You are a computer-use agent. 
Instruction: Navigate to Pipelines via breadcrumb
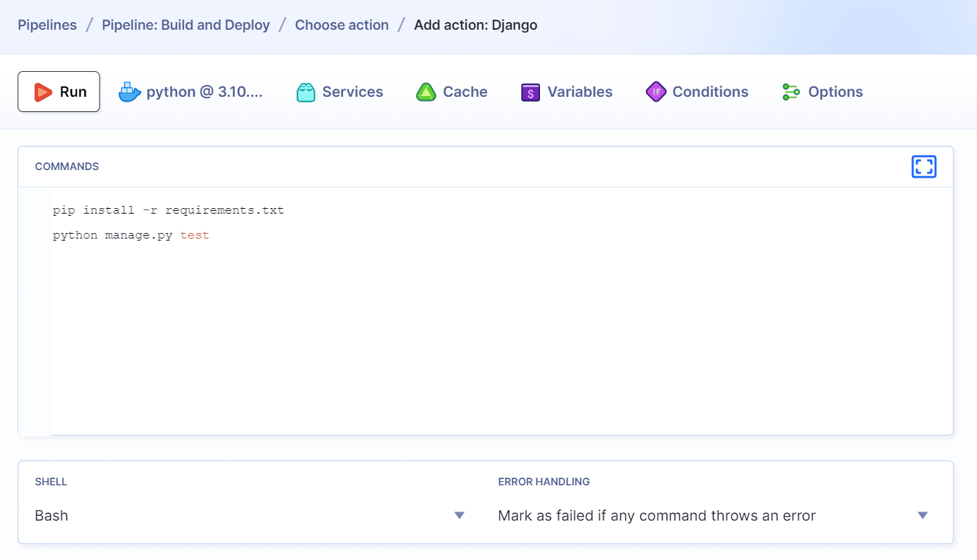tap(46, 25)
